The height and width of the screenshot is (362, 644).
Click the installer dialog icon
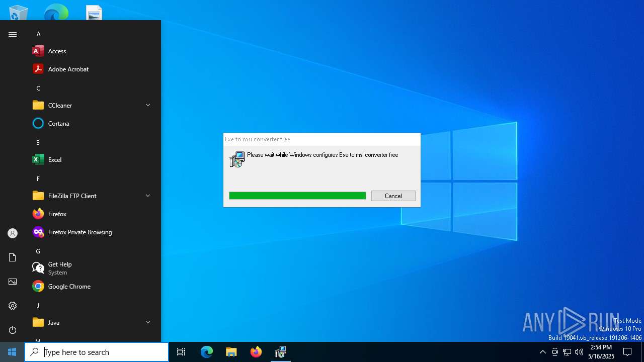[237, 159]
